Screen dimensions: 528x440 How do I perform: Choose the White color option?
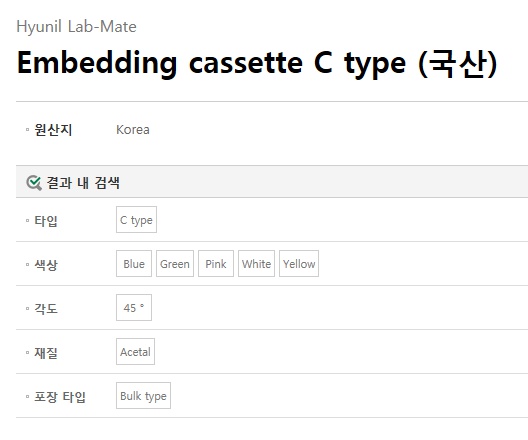(256, 264)
